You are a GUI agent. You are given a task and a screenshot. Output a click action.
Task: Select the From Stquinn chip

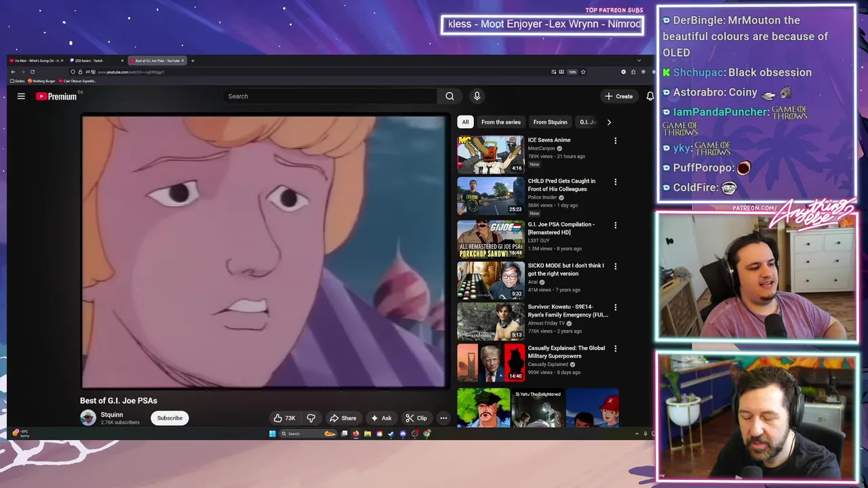[550, 122]
